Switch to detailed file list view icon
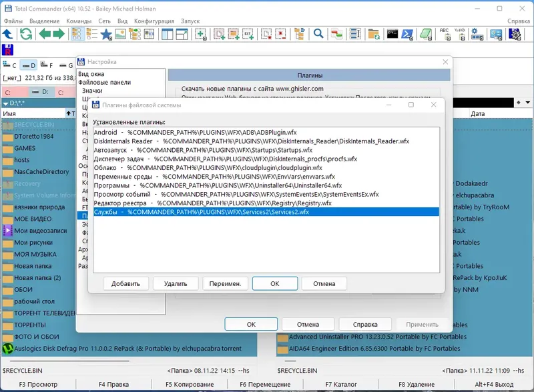Viewport: 534px width, 392px height. (91, 34)
